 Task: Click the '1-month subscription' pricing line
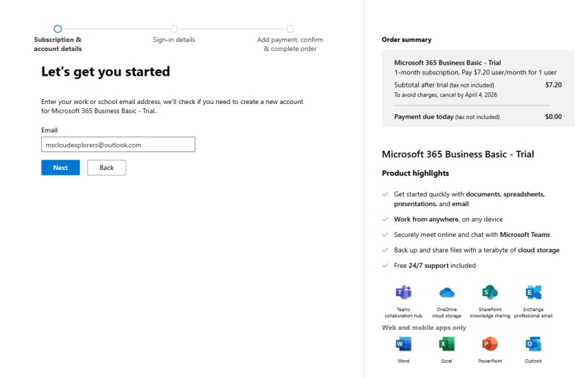[475, 72]
